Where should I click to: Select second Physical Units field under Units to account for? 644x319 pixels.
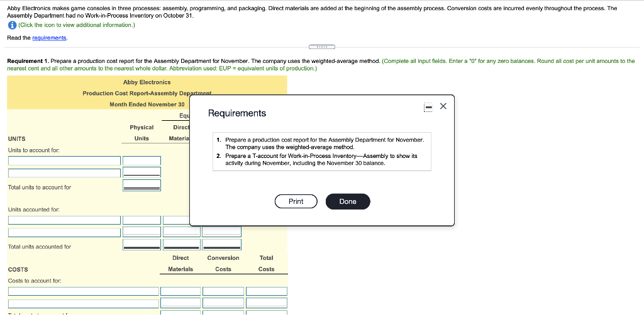142,172
